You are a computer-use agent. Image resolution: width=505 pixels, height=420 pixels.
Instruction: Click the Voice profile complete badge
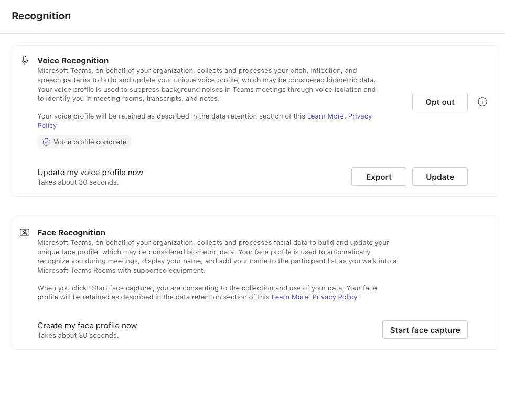(x=84, y=142)
